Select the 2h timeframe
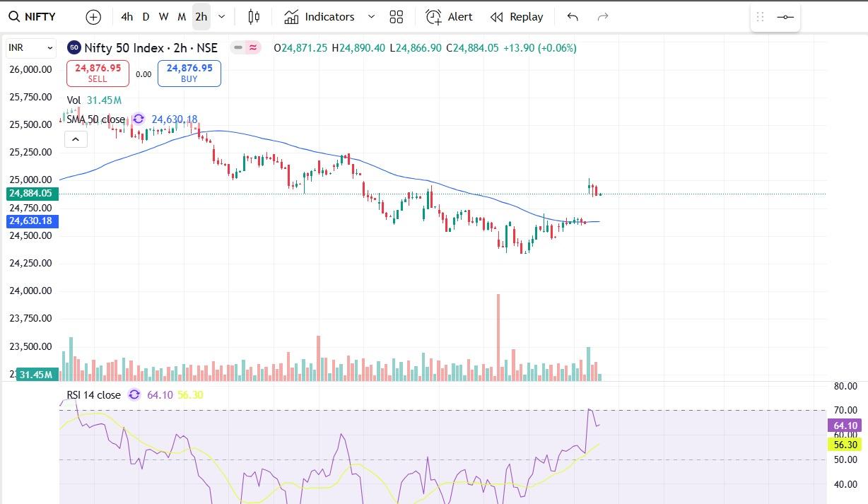The width and height of the screenshot is (868, 504). click(x=201, y=16)
